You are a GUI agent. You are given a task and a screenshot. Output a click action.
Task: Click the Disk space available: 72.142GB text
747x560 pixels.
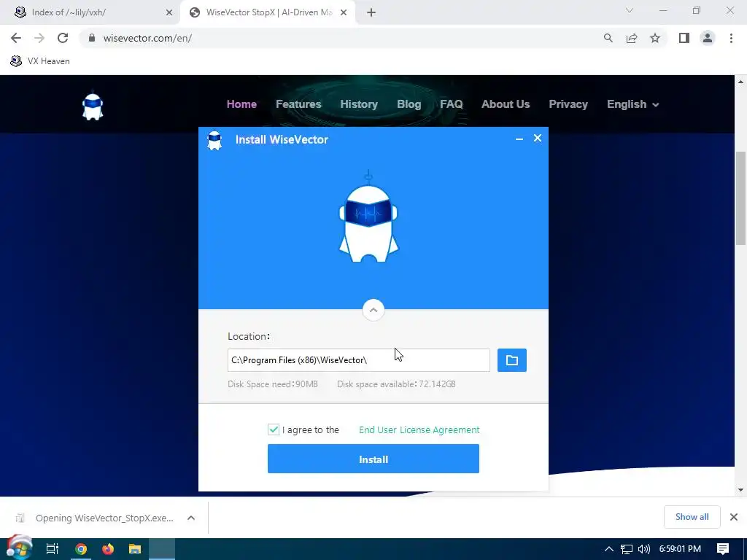(x=396, y=384)
